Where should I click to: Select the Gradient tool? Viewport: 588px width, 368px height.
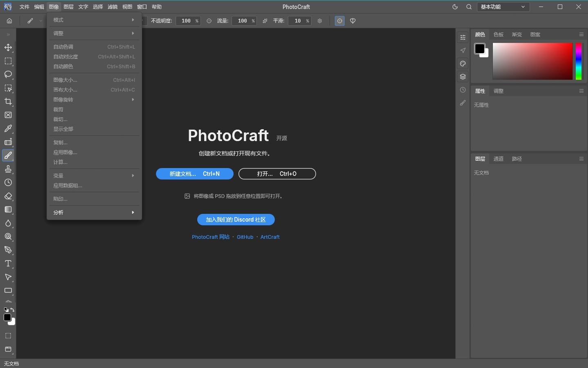pos(8,209)
